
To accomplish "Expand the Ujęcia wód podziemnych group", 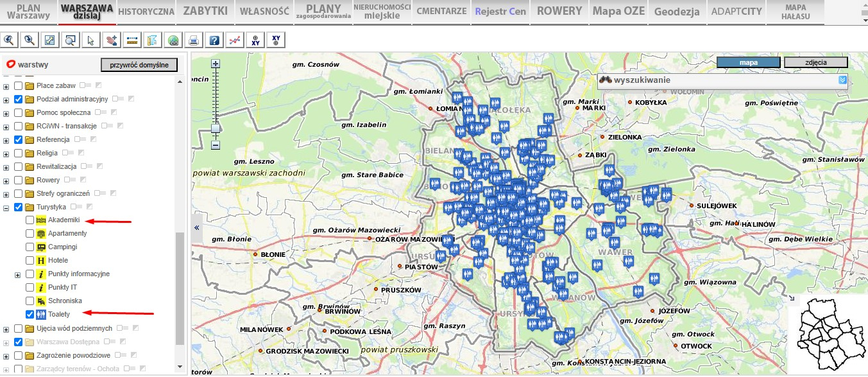I will pyautogui.click(x=6, y=329).
